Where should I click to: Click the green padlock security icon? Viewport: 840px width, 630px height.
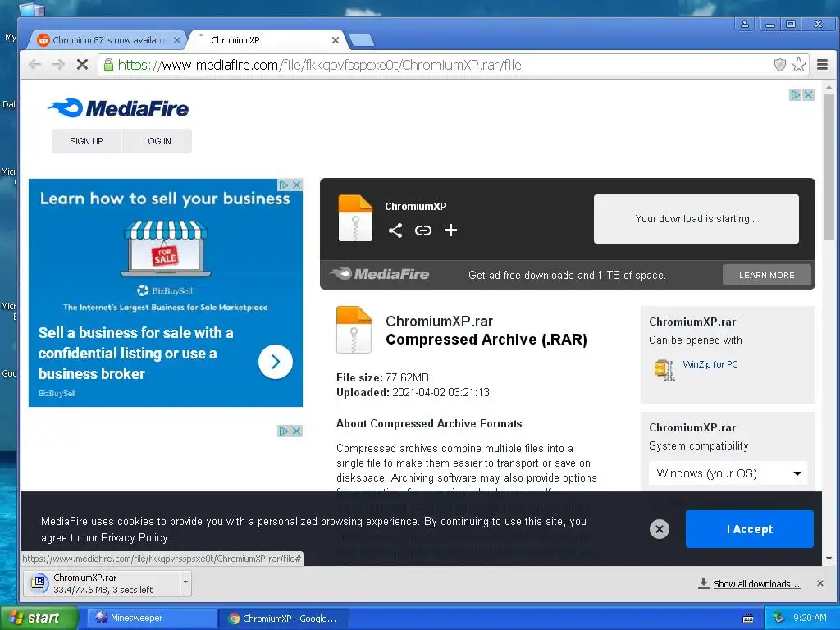tap(108, 65)
